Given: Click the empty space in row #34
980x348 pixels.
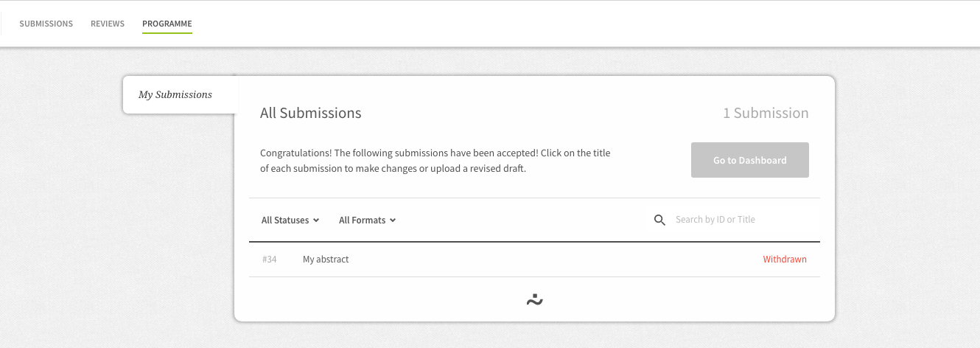Looking at the screenshot, I should pyautogui.click(x=553, y=260).
